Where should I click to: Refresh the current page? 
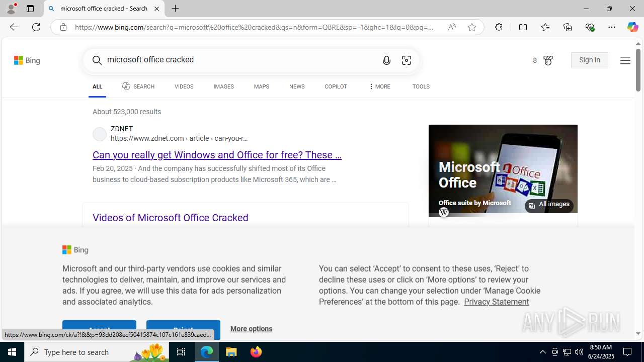point(36,27)
